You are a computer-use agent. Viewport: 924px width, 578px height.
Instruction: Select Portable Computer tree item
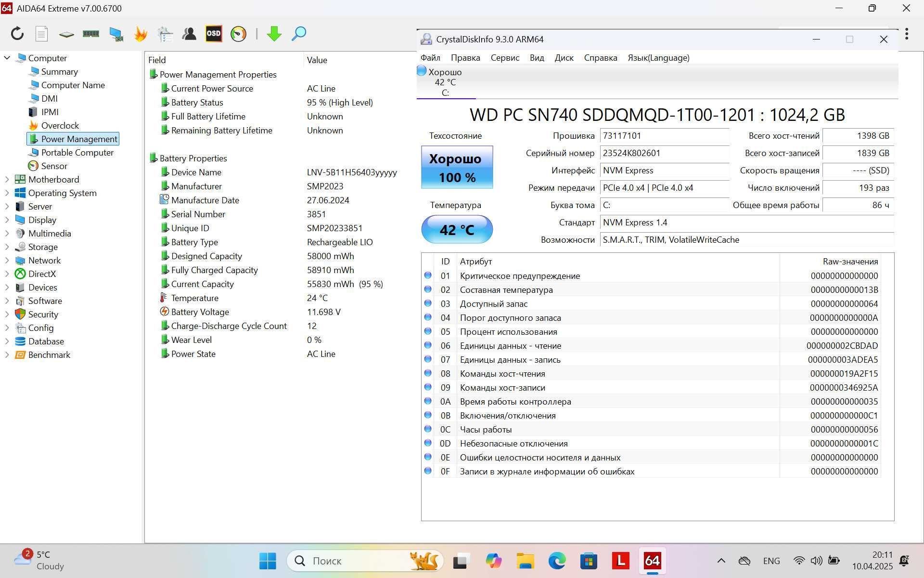point(77,152)
